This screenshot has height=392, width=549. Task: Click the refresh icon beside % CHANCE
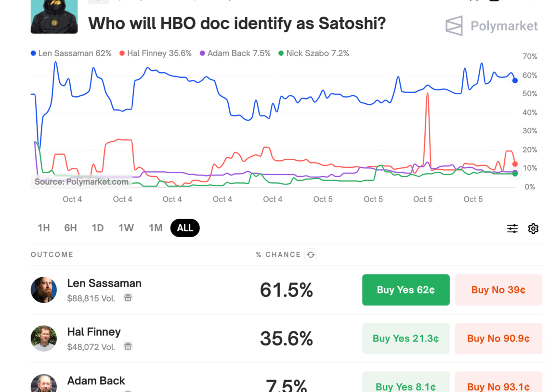(x=311, y=255)
